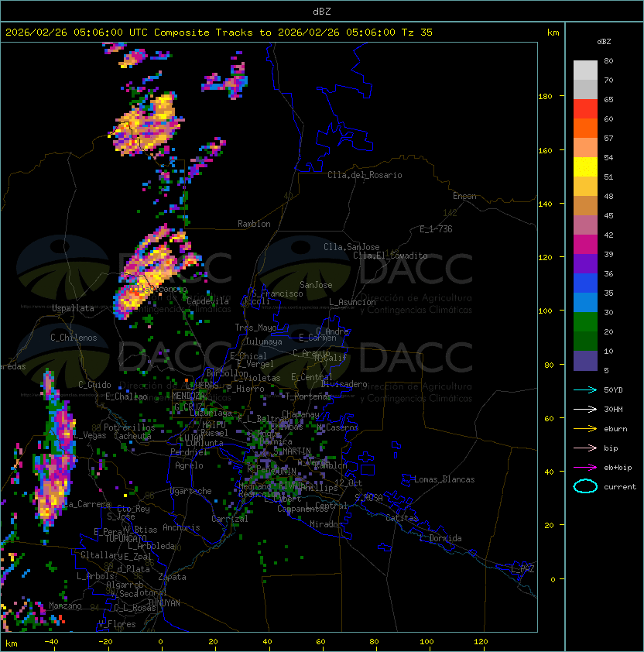Click the 'E_1-736' map label
Viewport: 644px width, 652px height.
pos(436,229)
